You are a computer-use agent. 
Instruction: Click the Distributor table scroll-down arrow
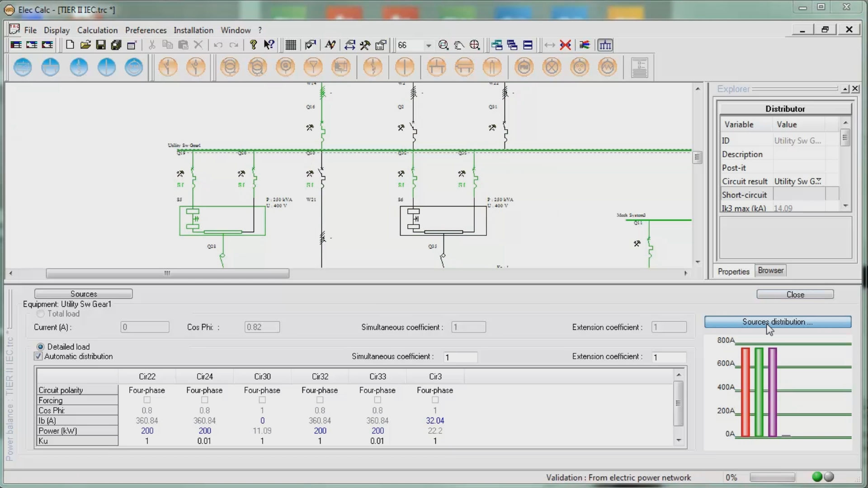[845, 206]
